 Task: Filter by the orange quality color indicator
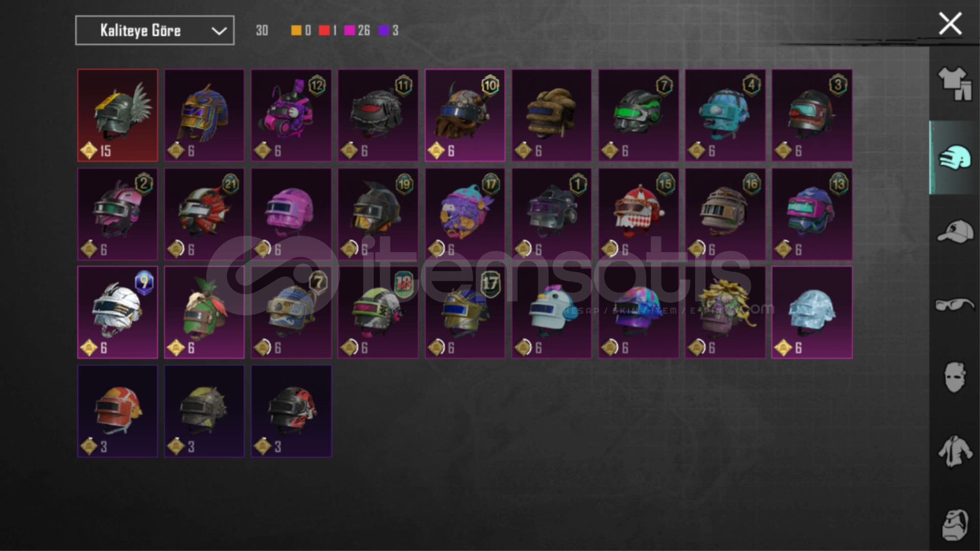(296, 31)
